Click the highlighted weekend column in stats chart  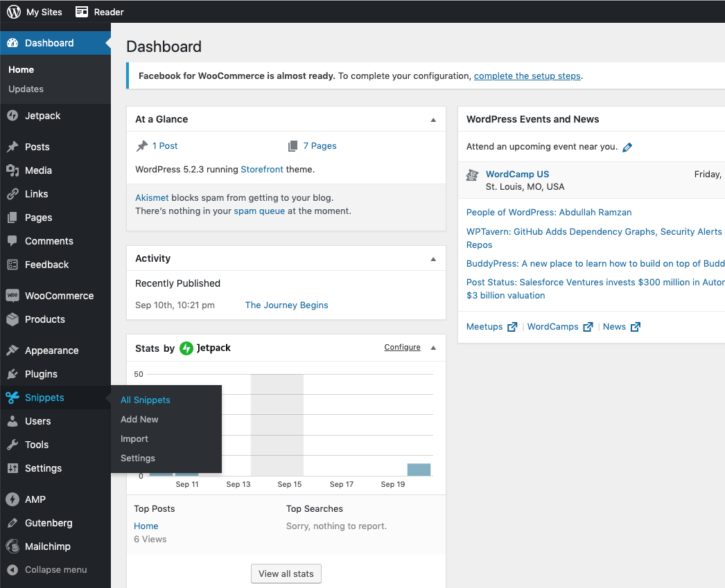click(x=277, y=425)
